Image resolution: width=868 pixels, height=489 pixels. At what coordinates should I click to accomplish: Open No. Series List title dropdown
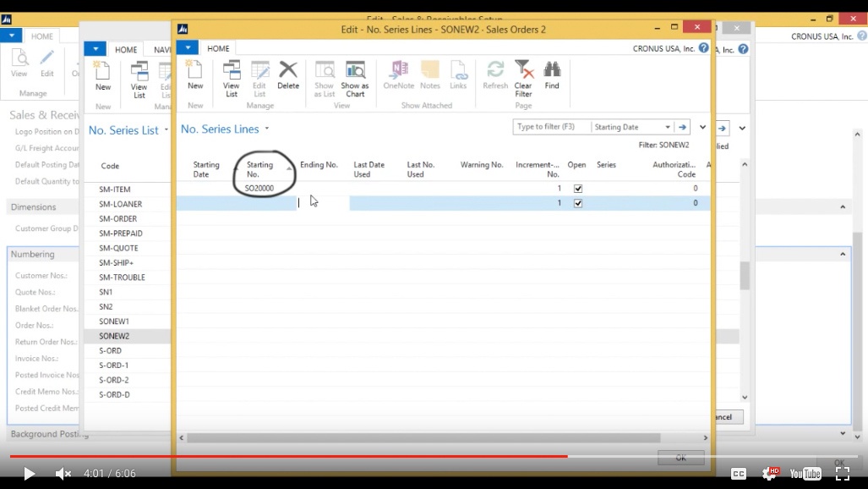[166, 130]
